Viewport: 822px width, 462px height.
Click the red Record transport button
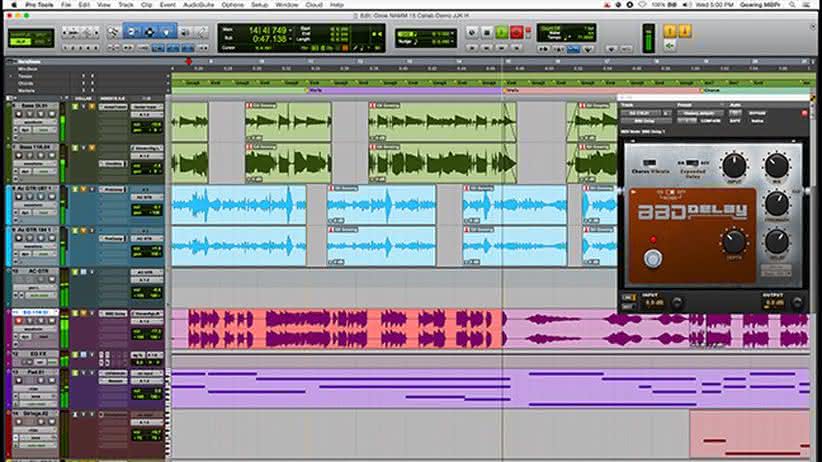[x=517, y=33]
